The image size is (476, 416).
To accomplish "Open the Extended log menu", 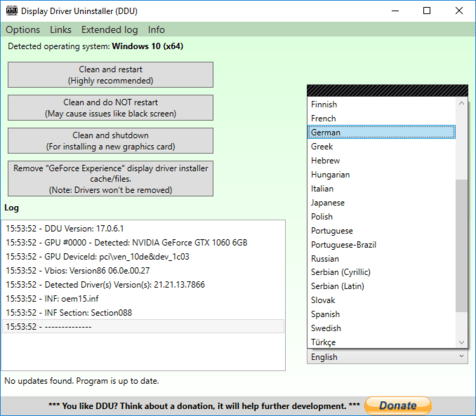I will [109, 30].
